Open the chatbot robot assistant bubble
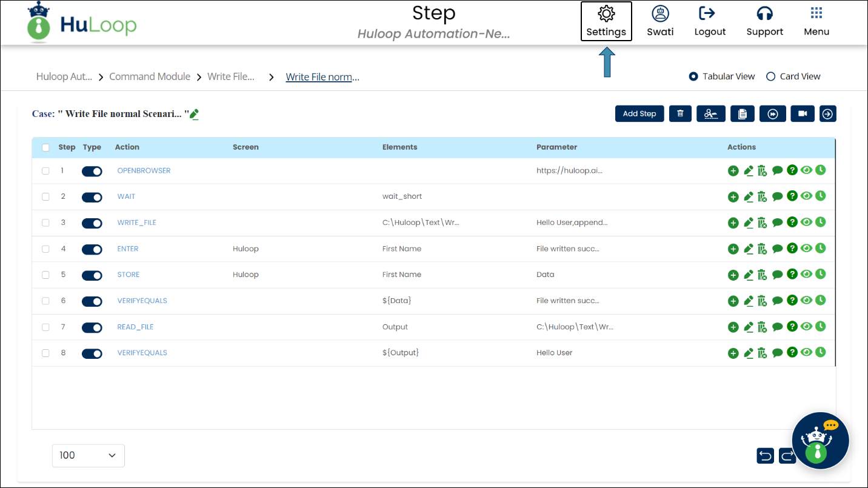The height and width of the screenshot is (488, 868). [820, 441]
